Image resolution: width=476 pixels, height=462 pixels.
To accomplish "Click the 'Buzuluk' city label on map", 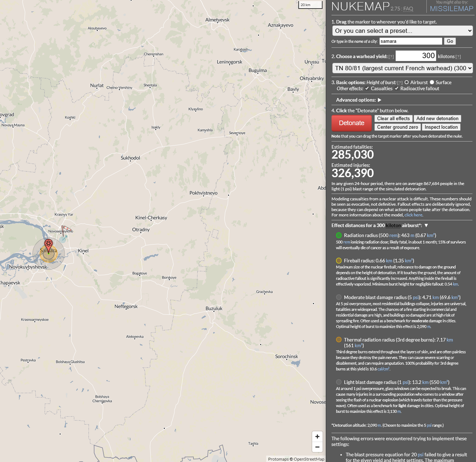I will [x=214, y=308].
